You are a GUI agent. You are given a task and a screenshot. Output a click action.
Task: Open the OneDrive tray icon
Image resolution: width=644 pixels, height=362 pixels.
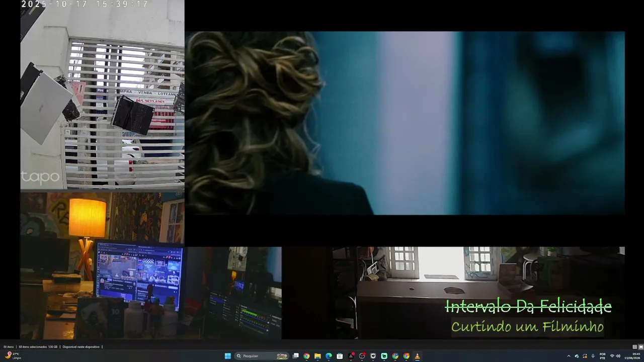tap(577, 356)
